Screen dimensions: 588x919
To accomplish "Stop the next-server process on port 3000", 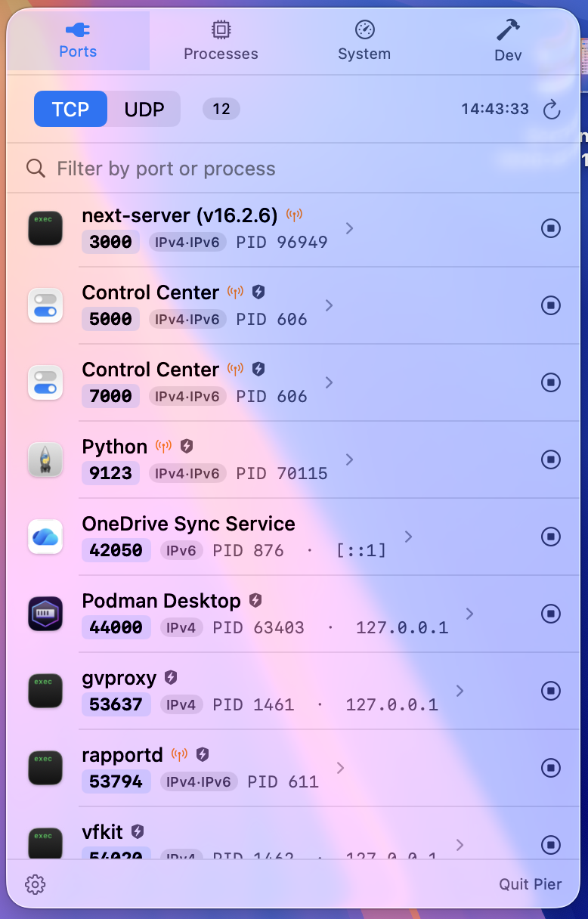I will [x=551, y=228].
